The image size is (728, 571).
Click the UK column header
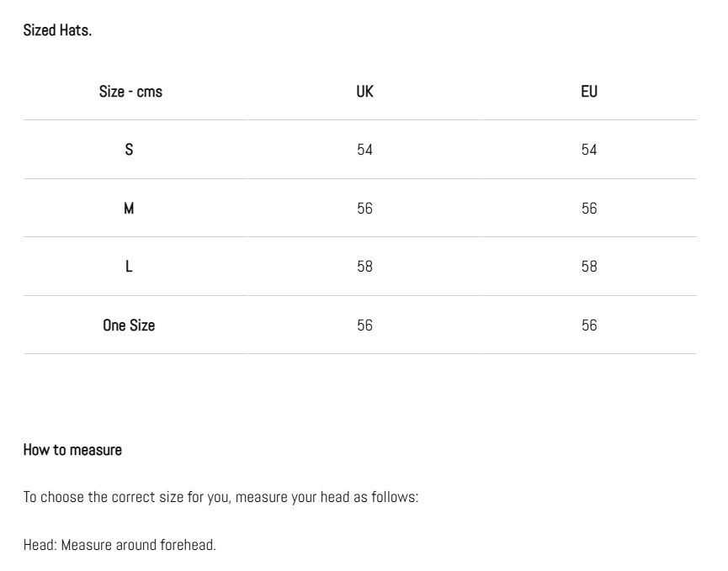(365, 92)
